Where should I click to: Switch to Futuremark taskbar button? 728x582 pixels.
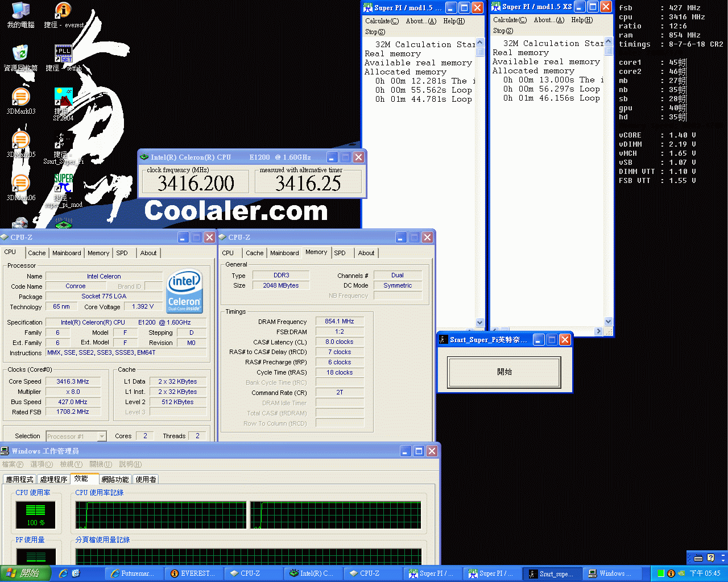tap(134, 573)
